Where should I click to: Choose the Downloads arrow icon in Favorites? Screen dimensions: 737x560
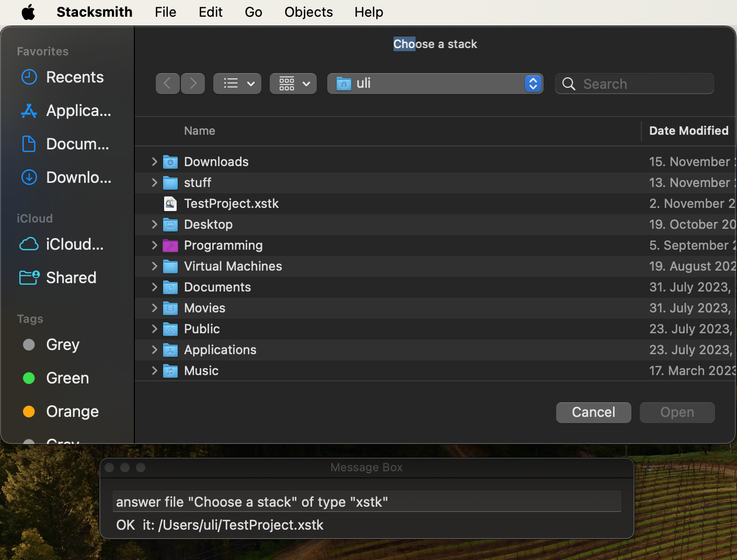pos(29,177)
